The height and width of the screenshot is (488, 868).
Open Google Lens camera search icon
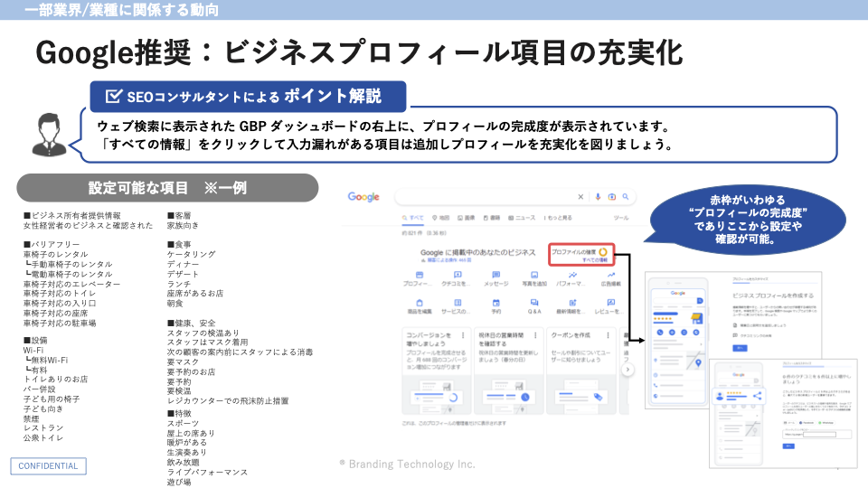612,196
